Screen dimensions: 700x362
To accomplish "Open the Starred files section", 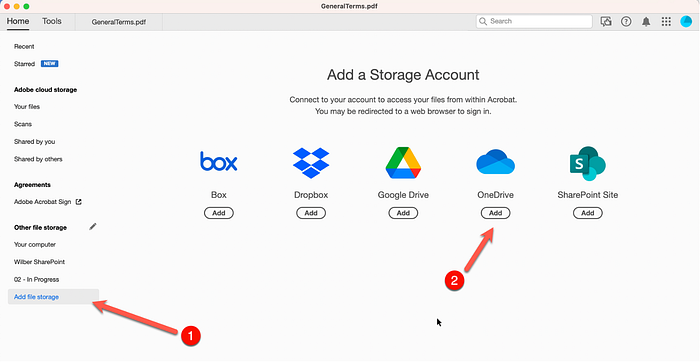I will pyautogui.click(x=24, y=64).
